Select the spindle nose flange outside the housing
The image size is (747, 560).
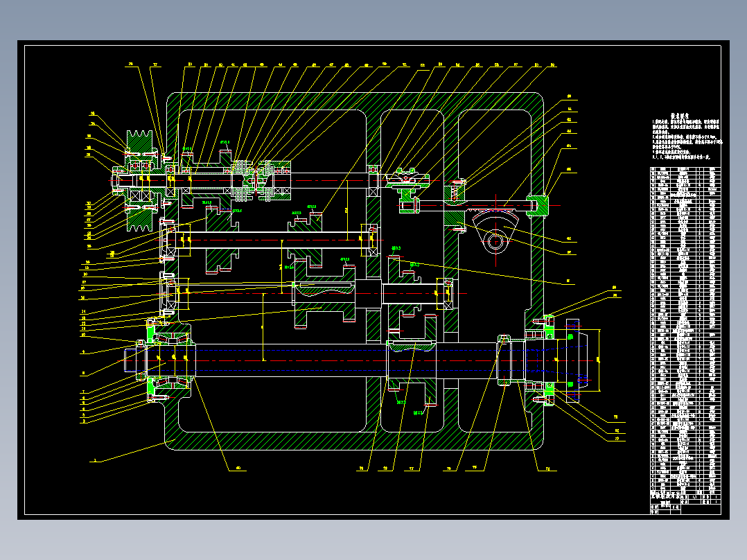point(578,360)
